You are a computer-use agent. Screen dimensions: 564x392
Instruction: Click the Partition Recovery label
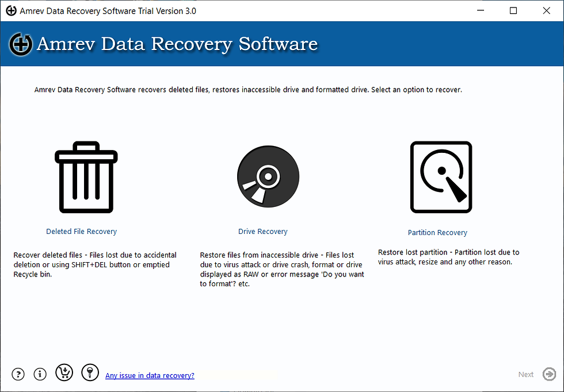click(x=437, y=232)
